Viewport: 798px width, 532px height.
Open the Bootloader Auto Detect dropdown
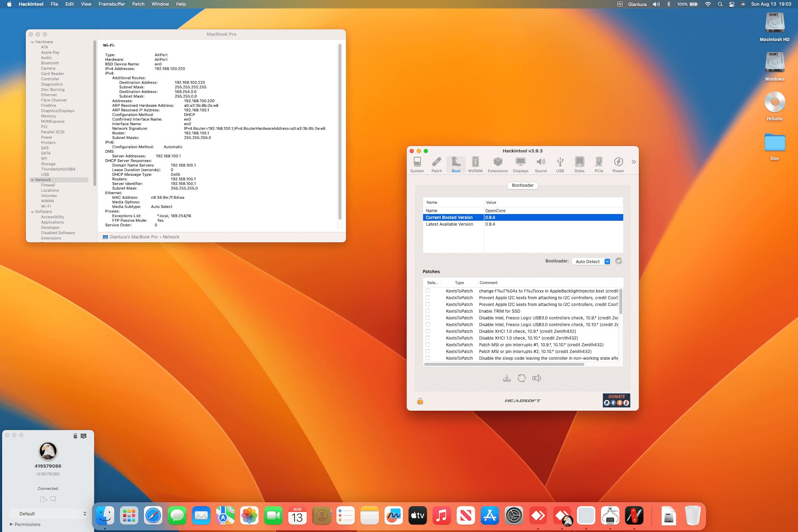click(592, 261)
